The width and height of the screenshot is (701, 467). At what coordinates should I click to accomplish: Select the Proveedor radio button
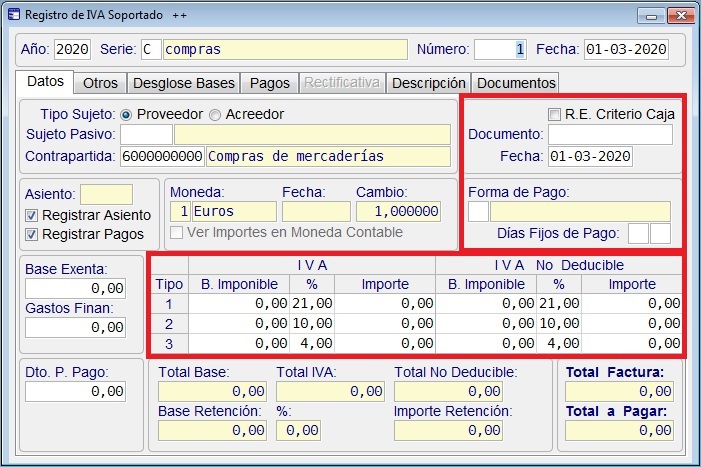[x=126, y=114]
